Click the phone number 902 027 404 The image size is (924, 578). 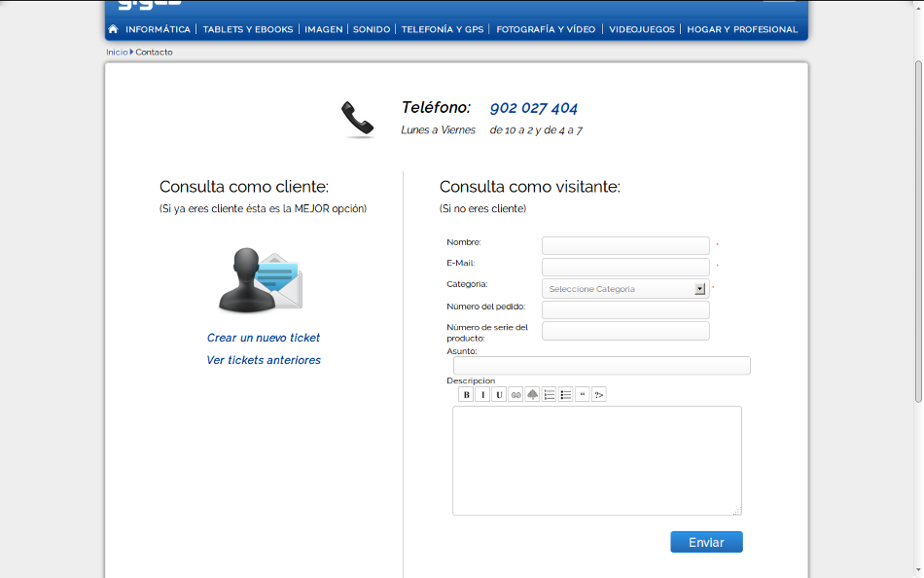533,108
